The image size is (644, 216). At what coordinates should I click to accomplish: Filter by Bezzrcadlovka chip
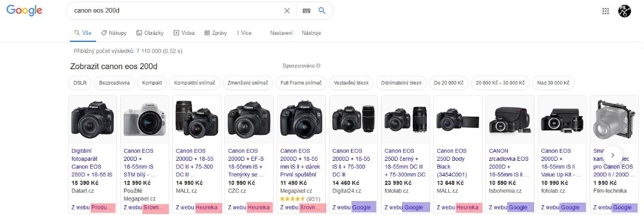coord(114,83)
